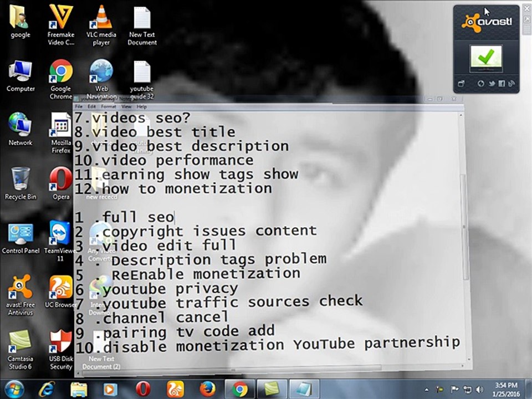Click the RSS feed icon in avast gadget
The image size is (532, 399).
coord(511,84)
